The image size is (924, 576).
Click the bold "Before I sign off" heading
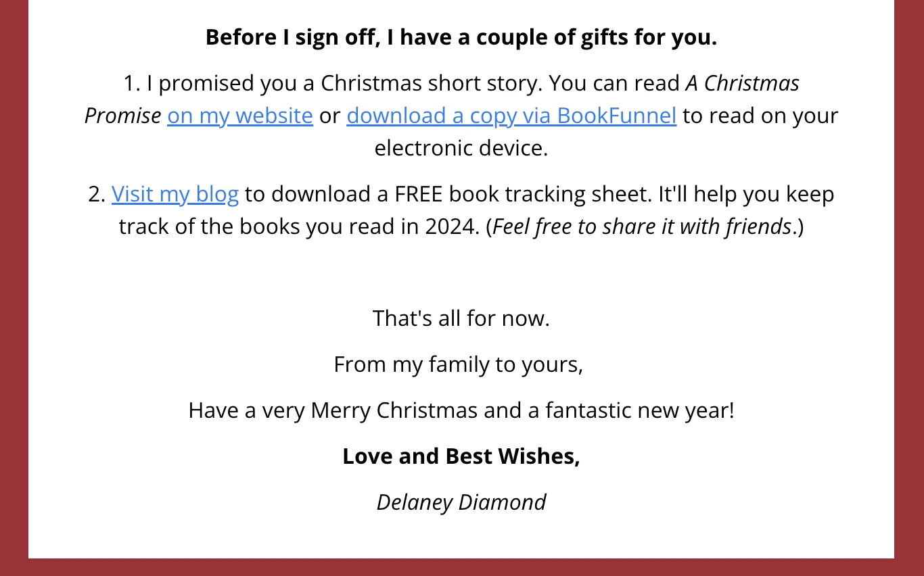click(461, 37)
